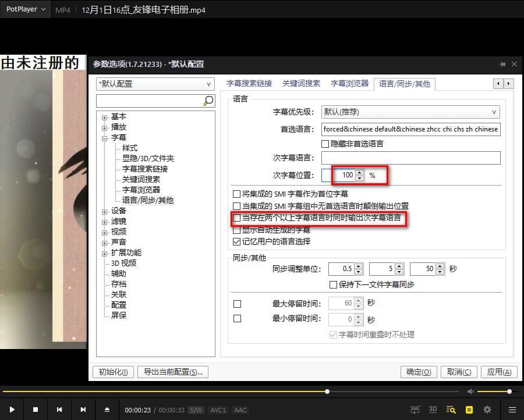Select 3D 视频 in the tree
The height and width of the screenshot is (420, 524).
[123, 263]
